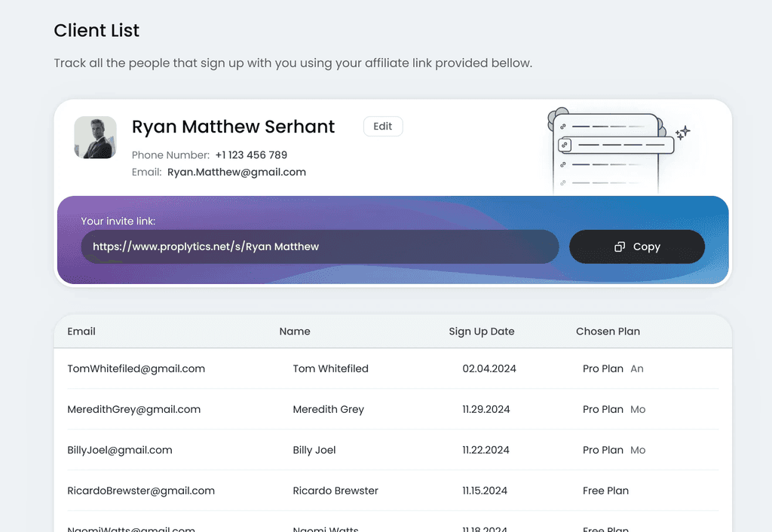
Task: Sort by Email column header
Action: [81, 331]
